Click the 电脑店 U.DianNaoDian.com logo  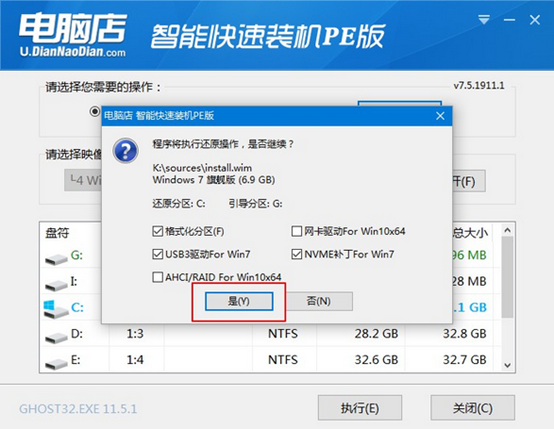[x=72, y=35]
